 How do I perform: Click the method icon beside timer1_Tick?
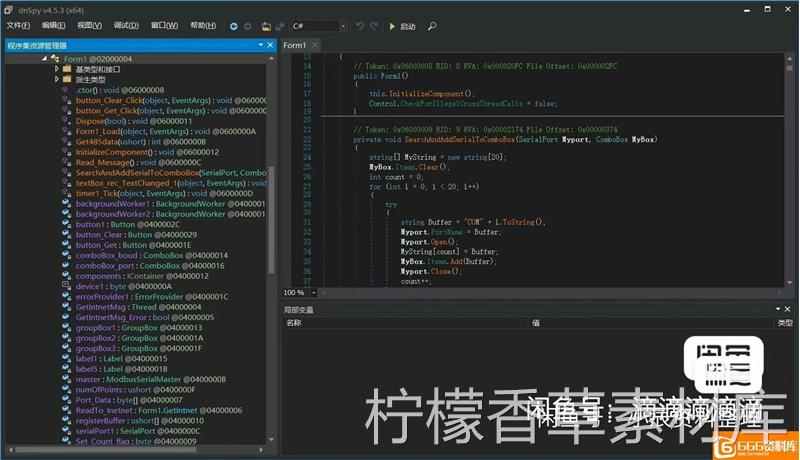[x=66, y=193]
